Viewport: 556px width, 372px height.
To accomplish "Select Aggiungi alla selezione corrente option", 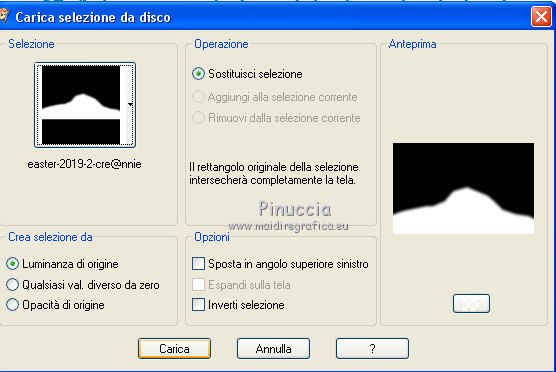I will [x=198, y=96].
